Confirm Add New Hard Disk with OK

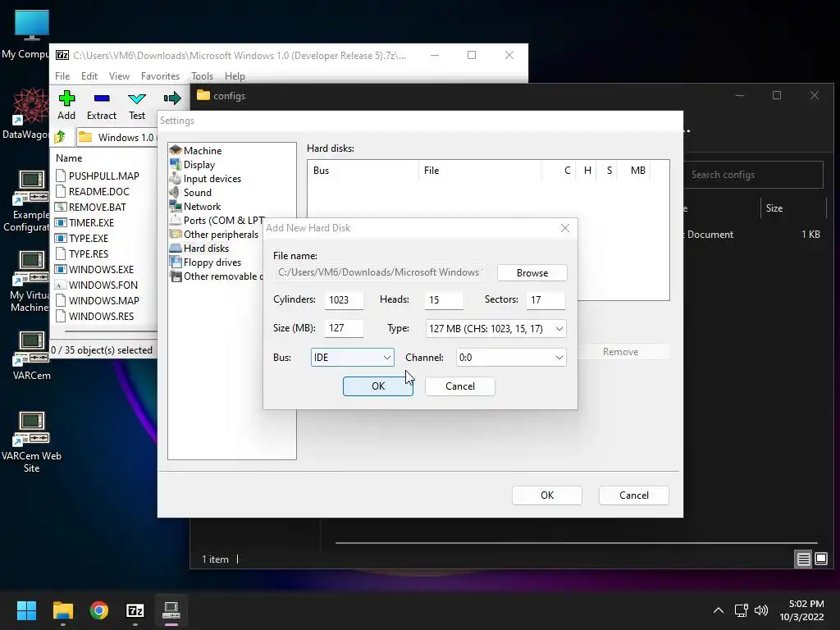point(377,386)
